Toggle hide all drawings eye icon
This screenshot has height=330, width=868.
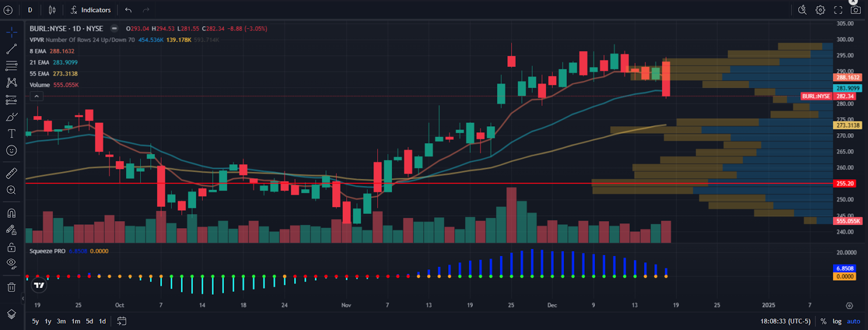pyautogui.click(x=11, y=264)
